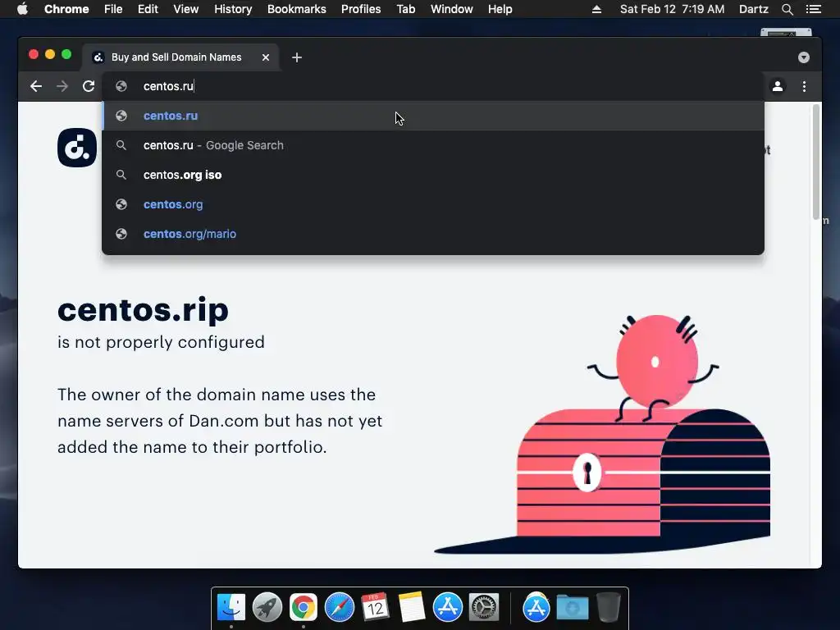The image size is (840, 630).
Task: Open App Store from the Dock
Action: pyautogui.click(x=447, y=607)
